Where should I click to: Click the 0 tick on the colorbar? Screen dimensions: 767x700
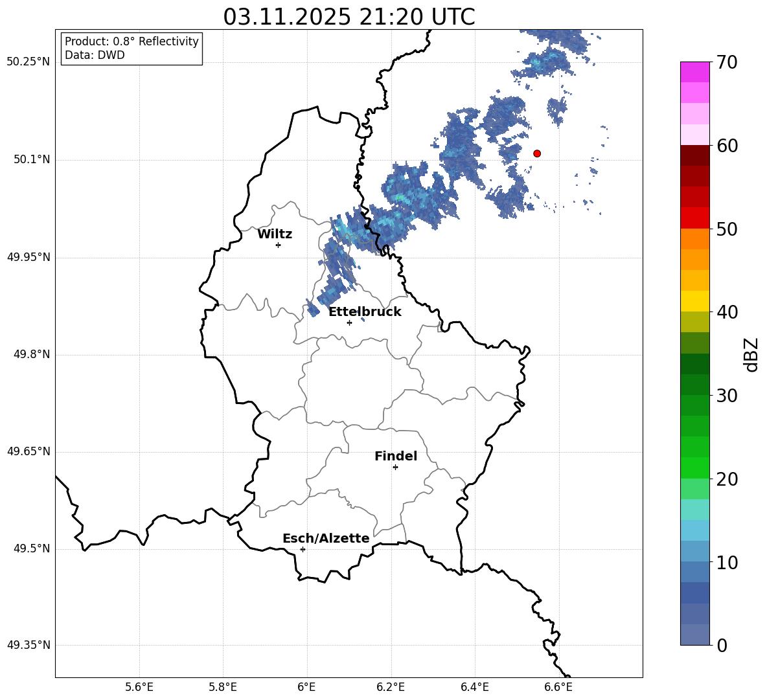[x=722, y=645]
